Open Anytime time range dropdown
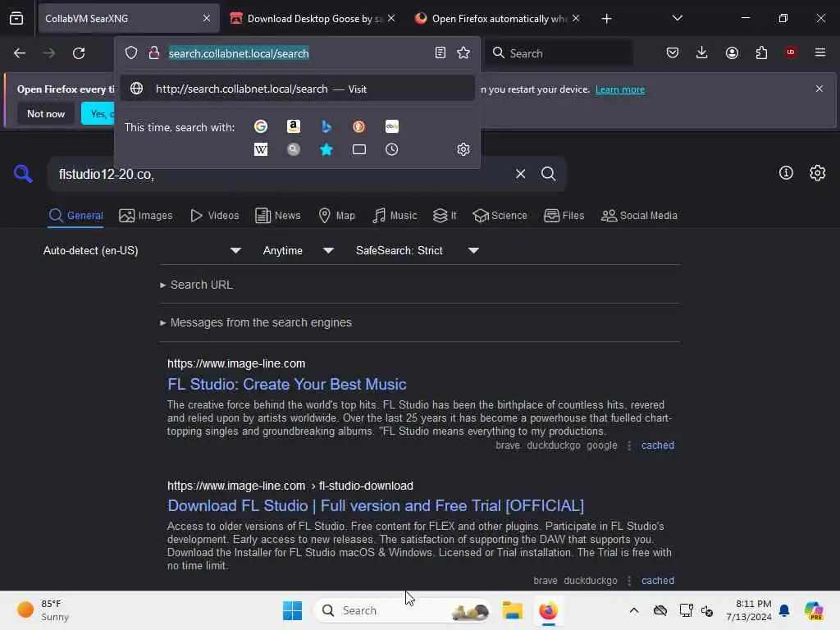Image resolution: width=840 pixels, height=630 pixels. click(298, 251)
